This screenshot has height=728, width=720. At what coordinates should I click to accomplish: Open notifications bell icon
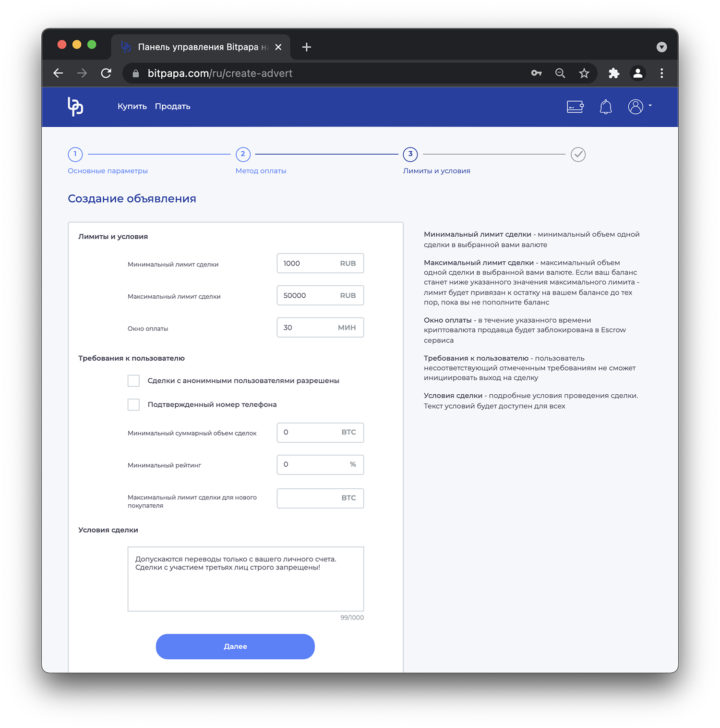coord(606,106)
